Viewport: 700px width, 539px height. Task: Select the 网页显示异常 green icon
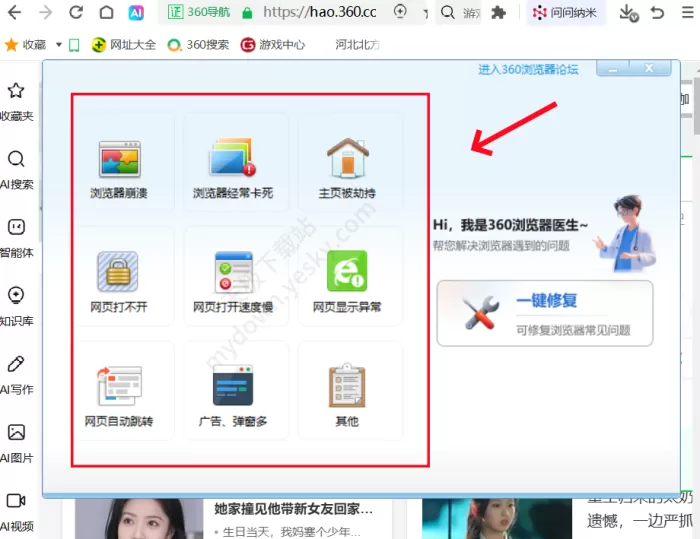[347, 271]
